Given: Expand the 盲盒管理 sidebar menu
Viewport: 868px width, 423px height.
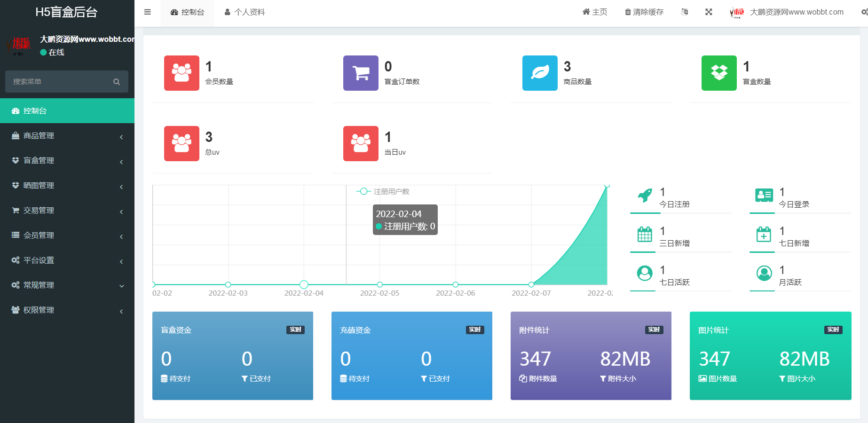Looking at the screenshot, I should [67, 161].
